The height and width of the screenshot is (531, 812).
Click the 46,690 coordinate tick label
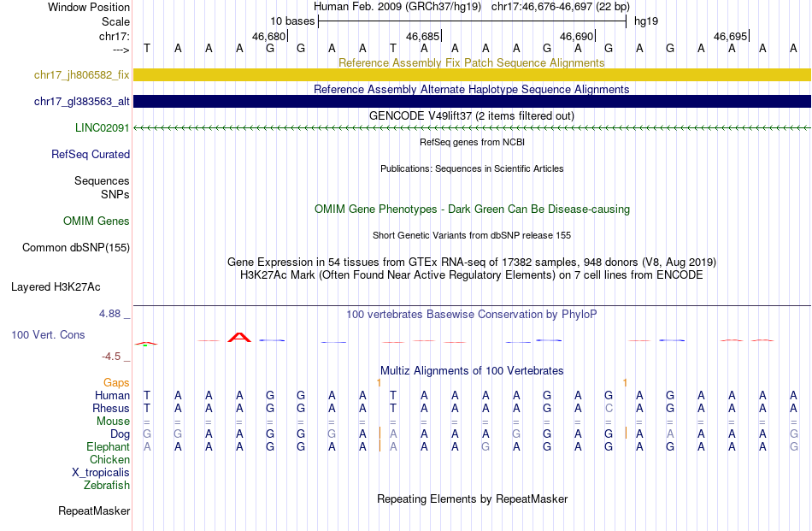click(x=576, y=36)
